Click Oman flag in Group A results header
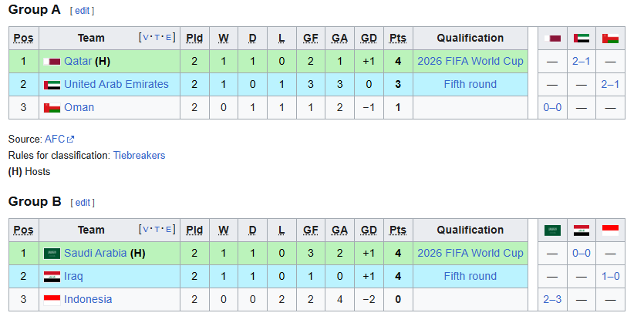The height and width of the screenshot is (323, 644). (x=610, y=38)
